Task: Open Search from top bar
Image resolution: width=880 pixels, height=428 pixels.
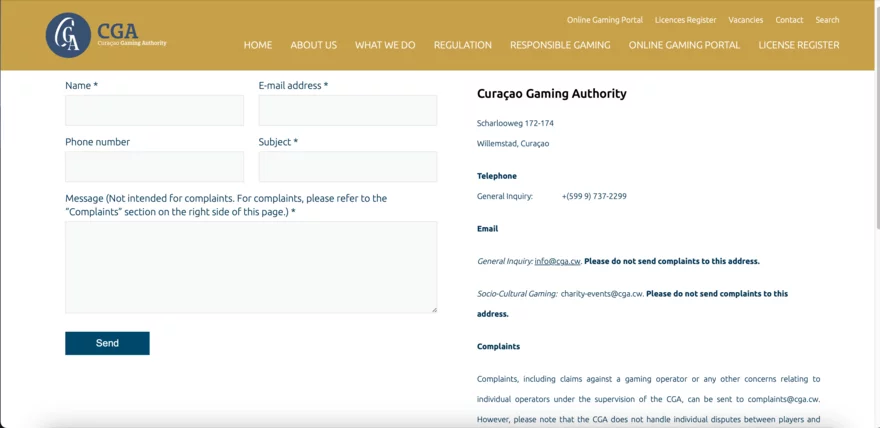Action: [827, 20]
